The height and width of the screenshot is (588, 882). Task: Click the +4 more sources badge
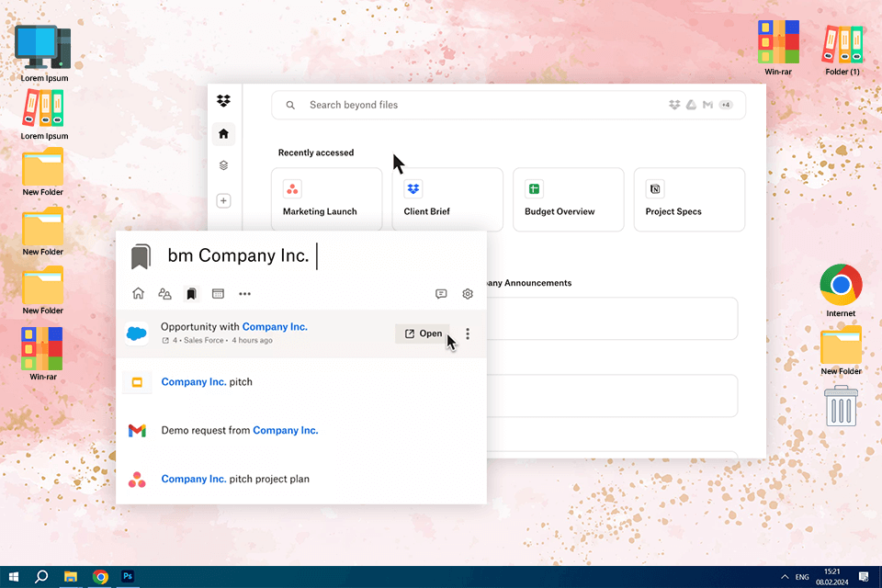[726, 105]
